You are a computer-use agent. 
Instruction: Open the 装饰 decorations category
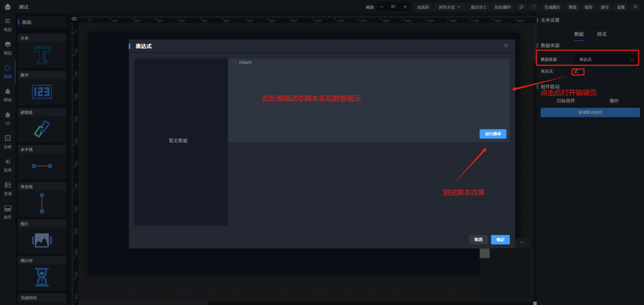[x=8, y=164]
